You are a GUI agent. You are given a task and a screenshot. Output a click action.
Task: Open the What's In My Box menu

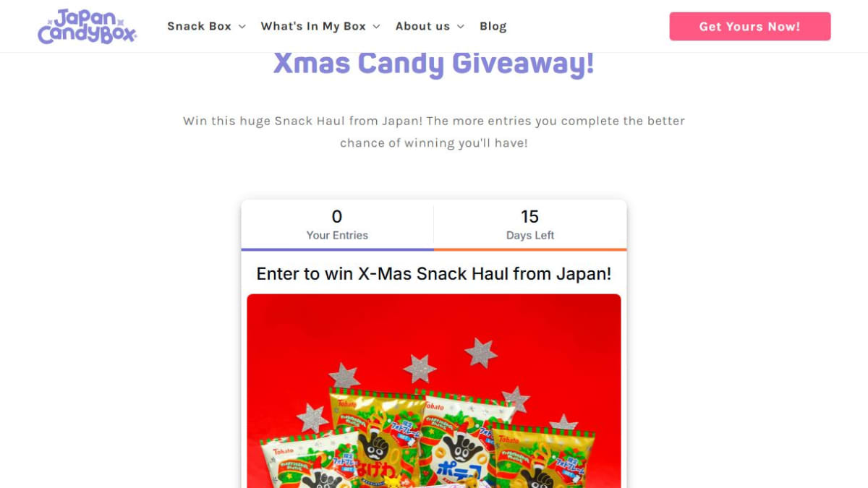[x=313, y=26]
